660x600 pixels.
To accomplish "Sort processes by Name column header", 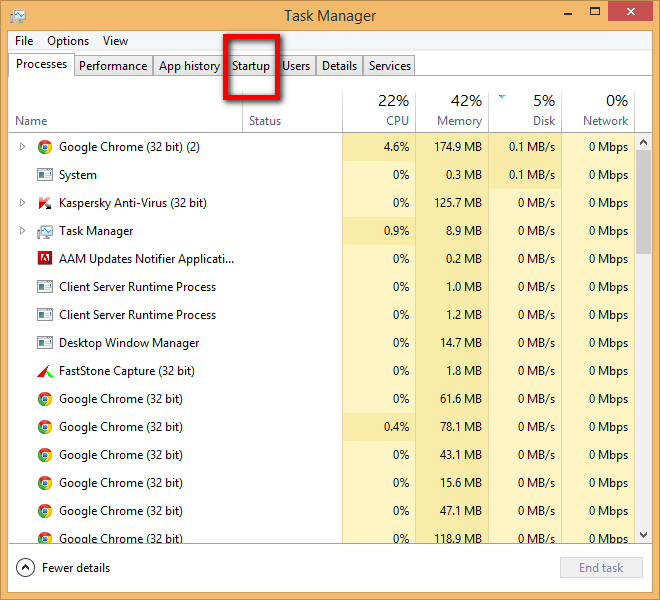I will coord(125,112).
